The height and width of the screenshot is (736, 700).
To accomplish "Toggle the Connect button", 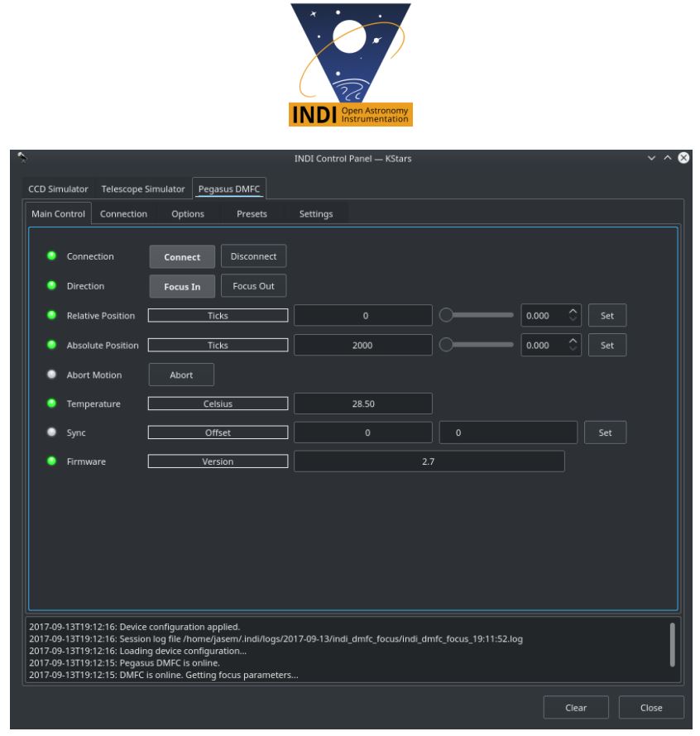I will pyautogui.click(x=182, y=256).
